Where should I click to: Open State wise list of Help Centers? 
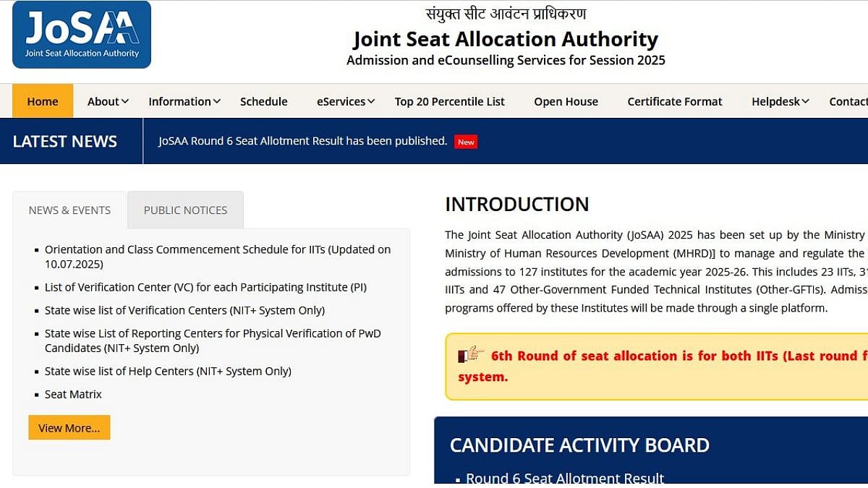[168, 371]
